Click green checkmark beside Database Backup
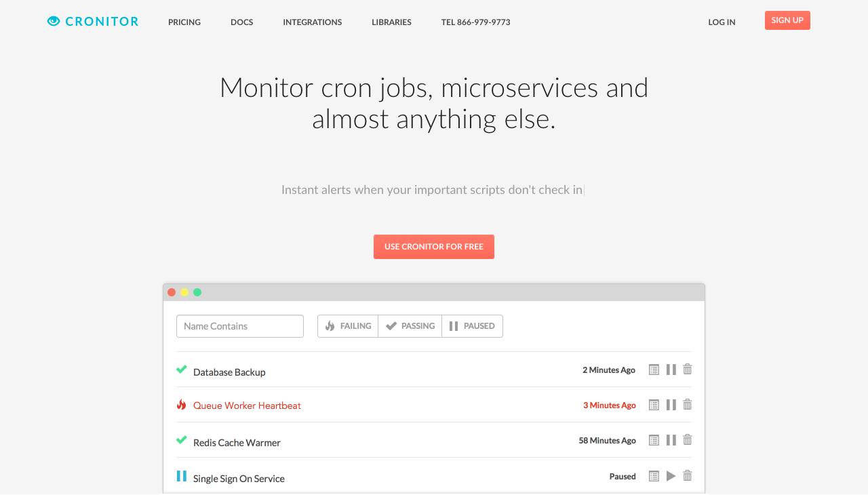This screenshot has height=495, width=868. click(x=182, y=370)
